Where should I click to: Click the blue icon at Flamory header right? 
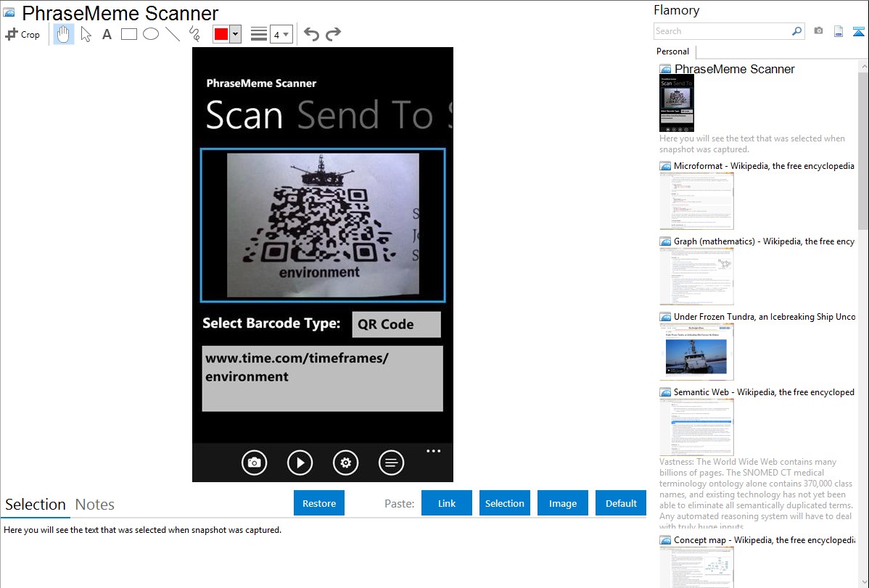click(858, 31)
